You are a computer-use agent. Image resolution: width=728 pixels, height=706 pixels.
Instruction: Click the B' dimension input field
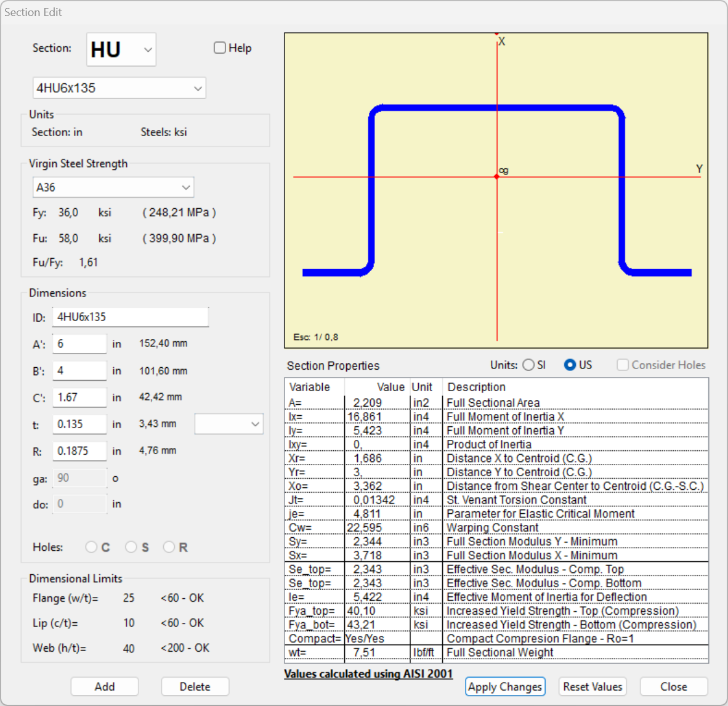pos(79,371)
